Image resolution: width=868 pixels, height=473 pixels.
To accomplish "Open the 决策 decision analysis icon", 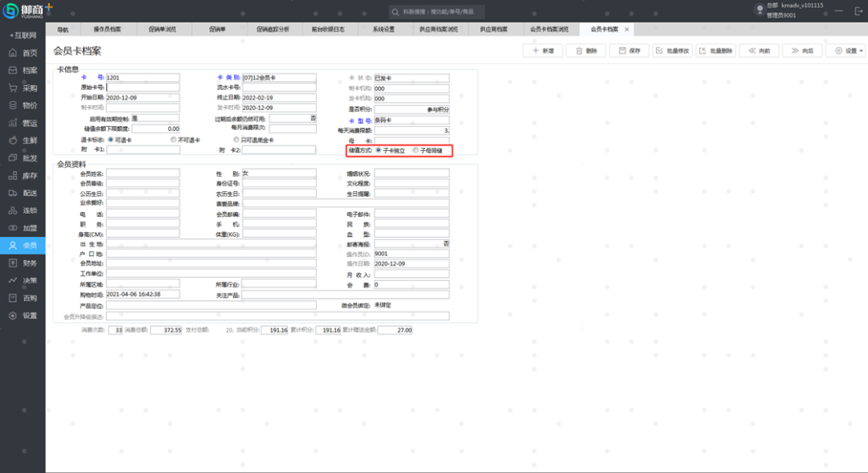I will [13, 280].
